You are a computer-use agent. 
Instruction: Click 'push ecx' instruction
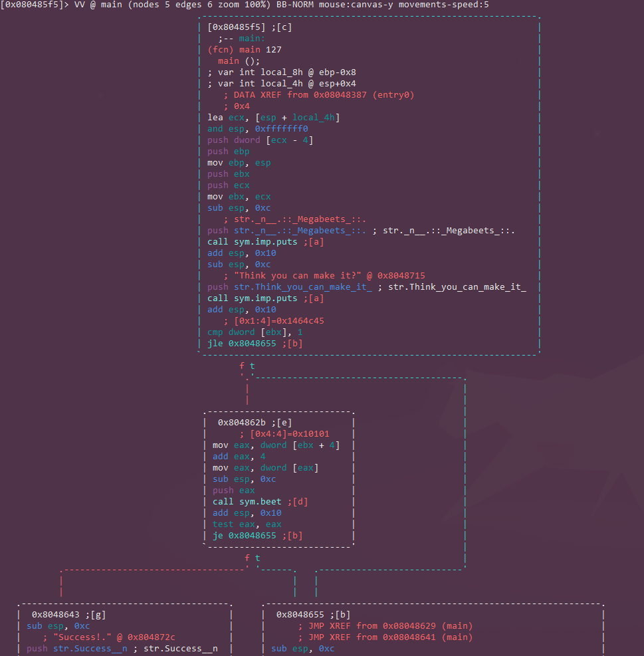point(229,185)
